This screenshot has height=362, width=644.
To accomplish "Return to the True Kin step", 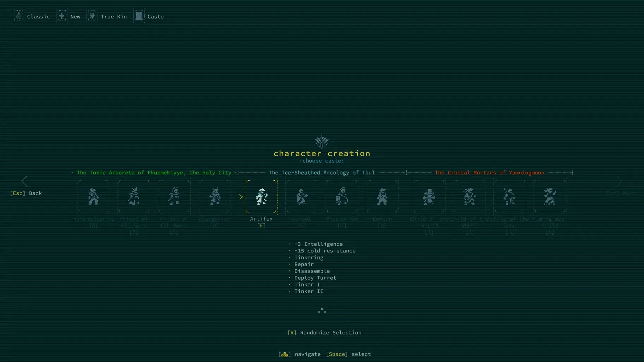I will click(114, 17).
